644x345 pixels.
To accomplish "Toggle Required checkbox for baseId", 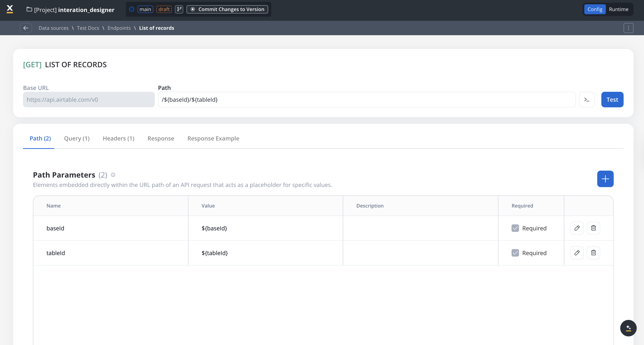I will coord(515,228).
